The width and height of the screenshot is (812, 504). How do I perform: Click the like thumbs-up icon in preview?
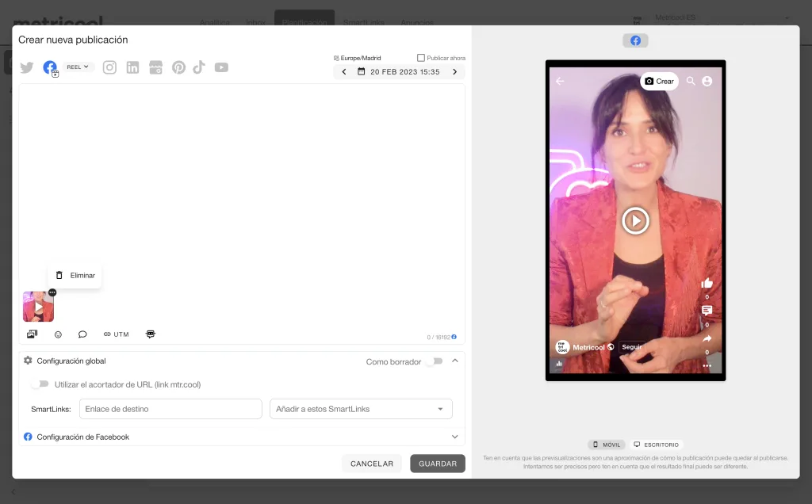[x=707, y=283]
